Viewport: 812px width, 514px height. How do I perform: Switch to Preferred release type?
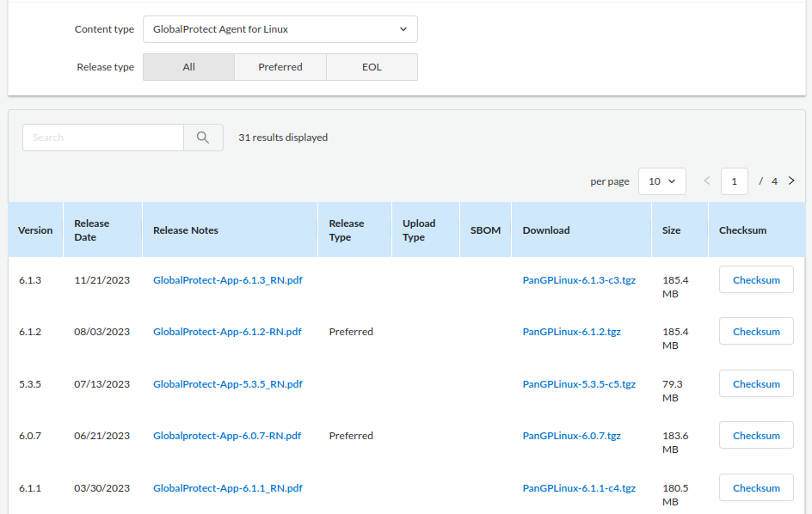280,67
